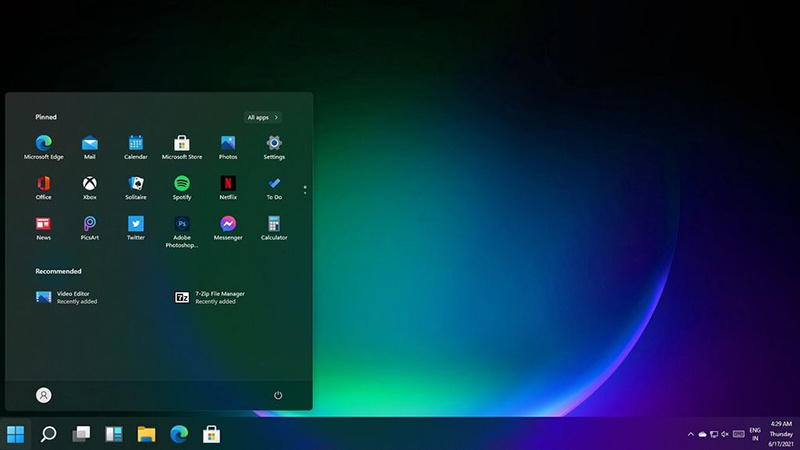Open the Photos app
This screenshot has height=450, width=800.
[x=228, y=147]
